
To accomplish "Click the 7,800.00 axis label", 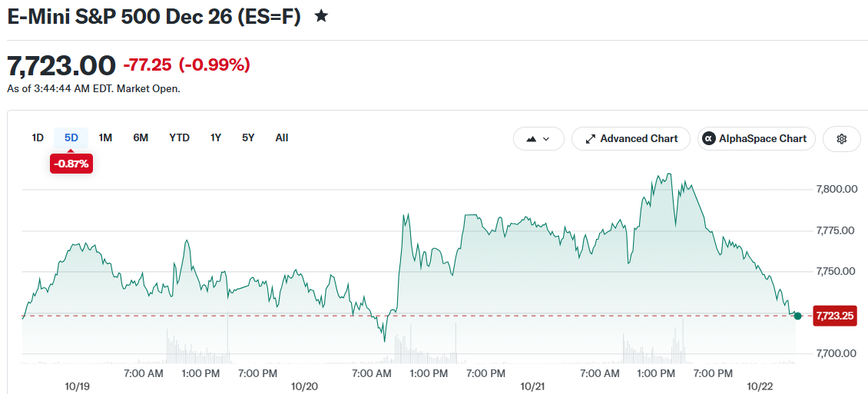I will coord(837,189).
